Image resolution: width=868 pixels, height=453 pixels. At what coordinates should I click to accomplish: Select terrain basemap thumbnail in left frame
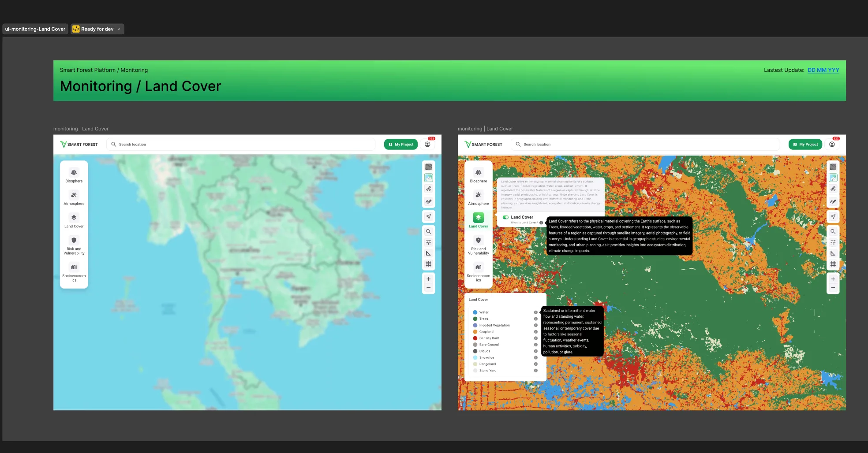[x=428, y=178]
